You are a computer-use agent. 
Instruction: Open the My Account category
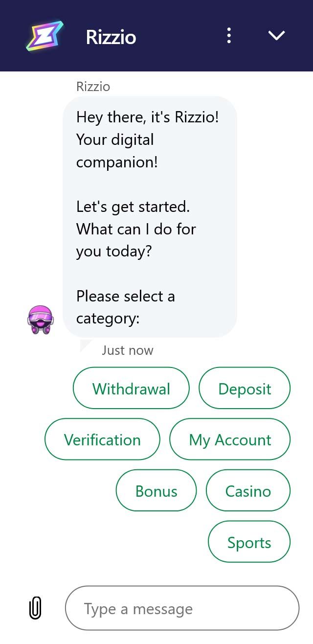(230, 439)
